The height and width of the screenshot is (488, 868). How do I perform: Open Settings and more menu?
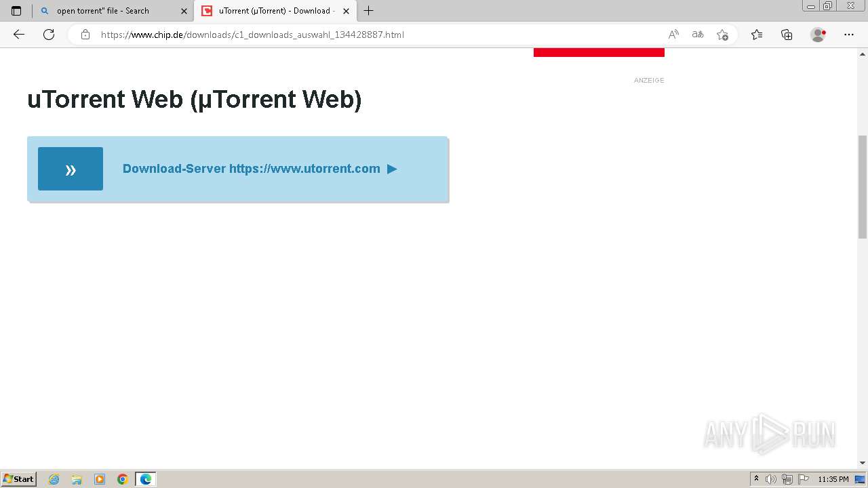(849, 35)
